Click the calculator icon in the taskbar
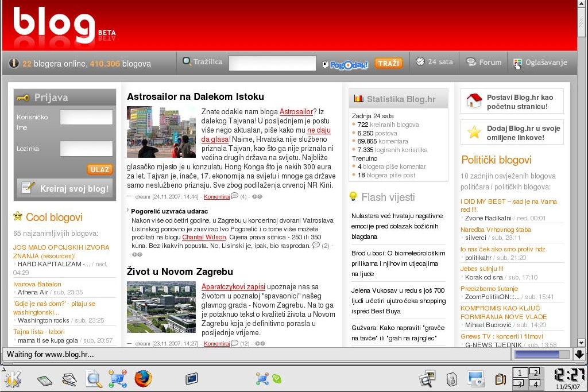The height and width of the screenshot is (392, 588). tap(45, 379)
